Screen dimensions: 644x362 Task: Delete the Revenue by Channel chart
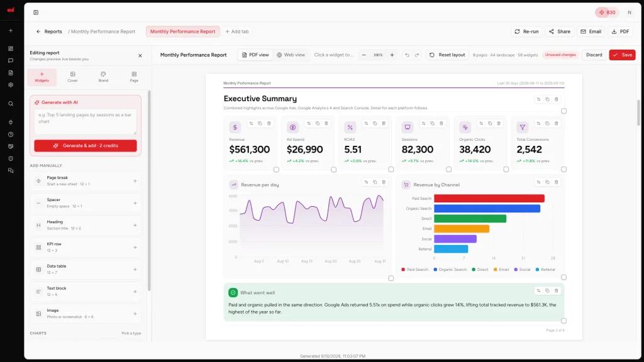(556, 182)
